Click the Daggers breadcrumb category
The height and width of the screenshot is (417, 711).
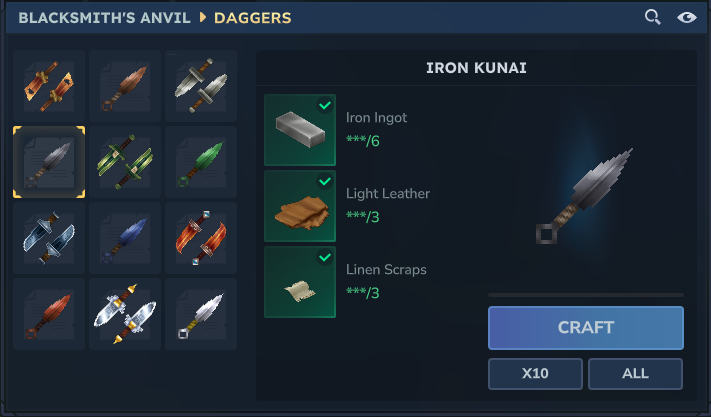pyautogui.click(x=253, y=18)
